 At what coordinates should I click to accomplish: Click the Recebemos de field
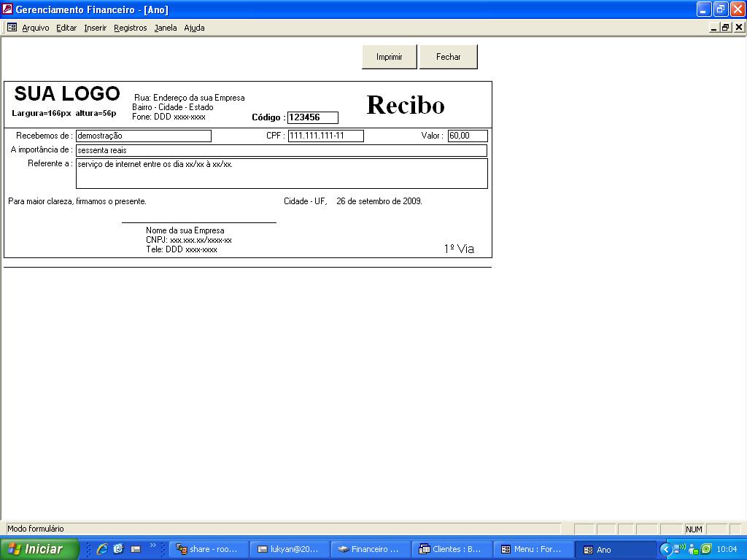(x=144, y=136)
